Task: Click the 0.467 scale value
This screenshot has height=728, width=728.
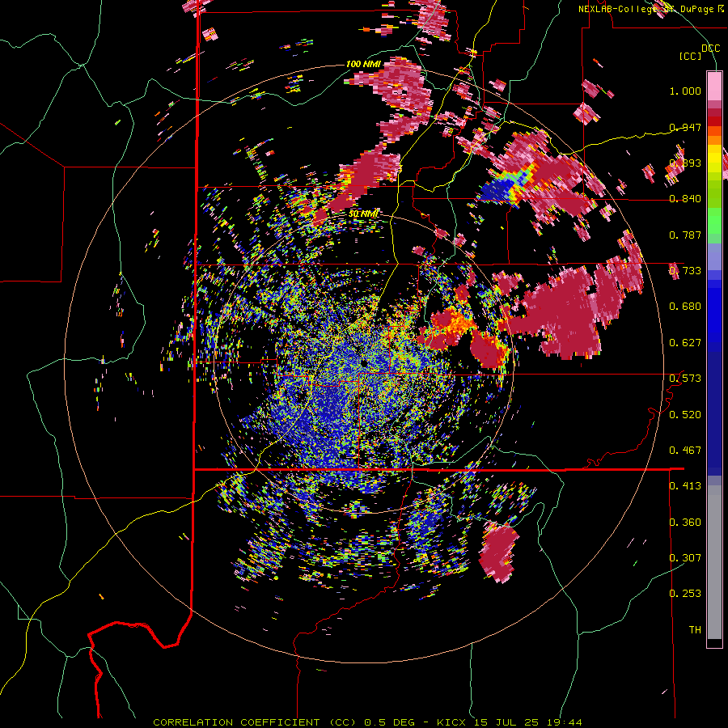Action: 685,451
